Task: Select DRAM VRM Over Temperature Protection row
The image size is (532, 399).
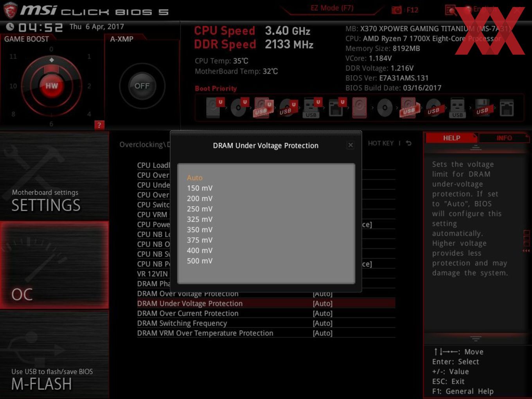Action: pyautogui.click(x=266, y=333)
